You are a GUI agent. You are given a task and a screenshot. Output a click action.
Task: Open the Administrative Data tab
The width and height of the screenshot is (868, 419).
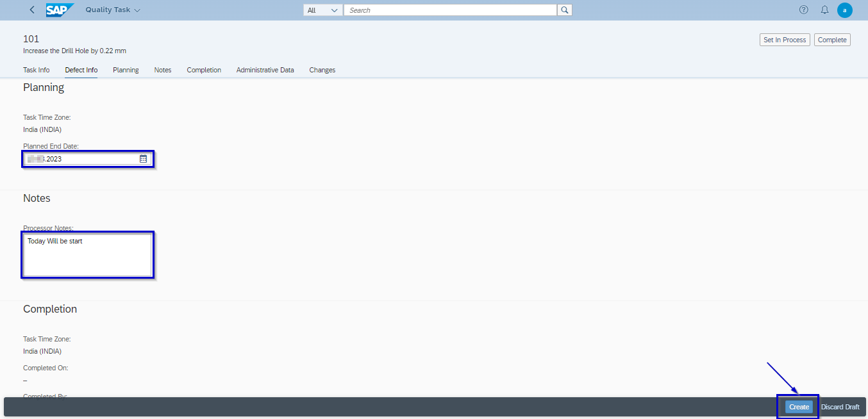click(x=265, y=70)
